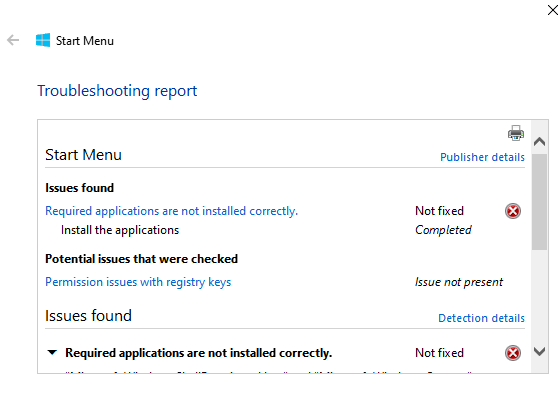Open Required applications are not installed correctly link
The image size is (559, 393).
[171, 211]
